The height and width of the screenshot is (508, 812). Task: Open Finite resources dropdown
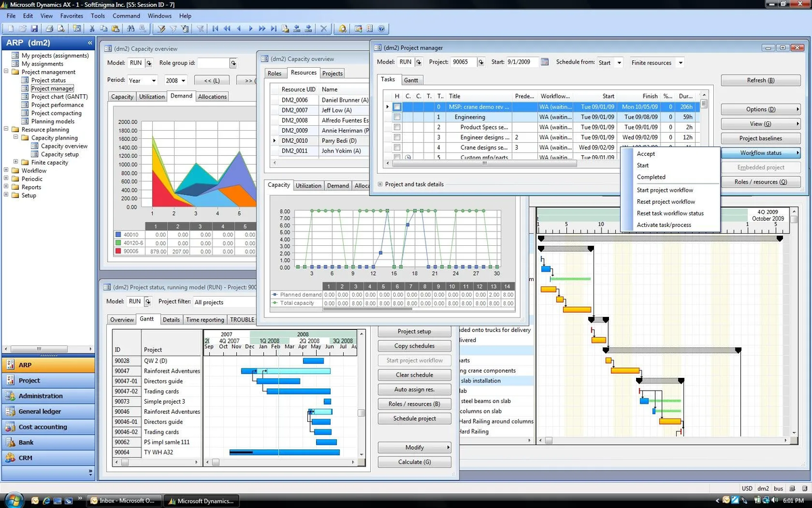(680, 63)
